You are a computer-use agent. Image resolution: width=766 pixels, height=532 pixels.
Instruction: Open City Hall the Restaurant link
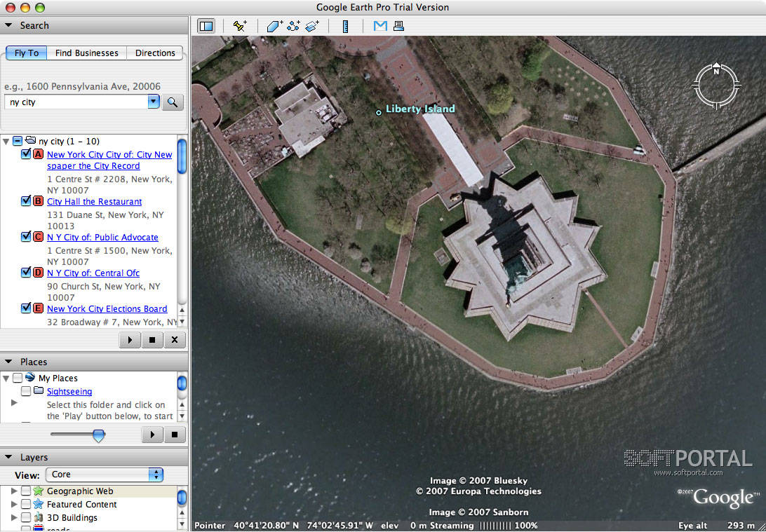[94, 202]
